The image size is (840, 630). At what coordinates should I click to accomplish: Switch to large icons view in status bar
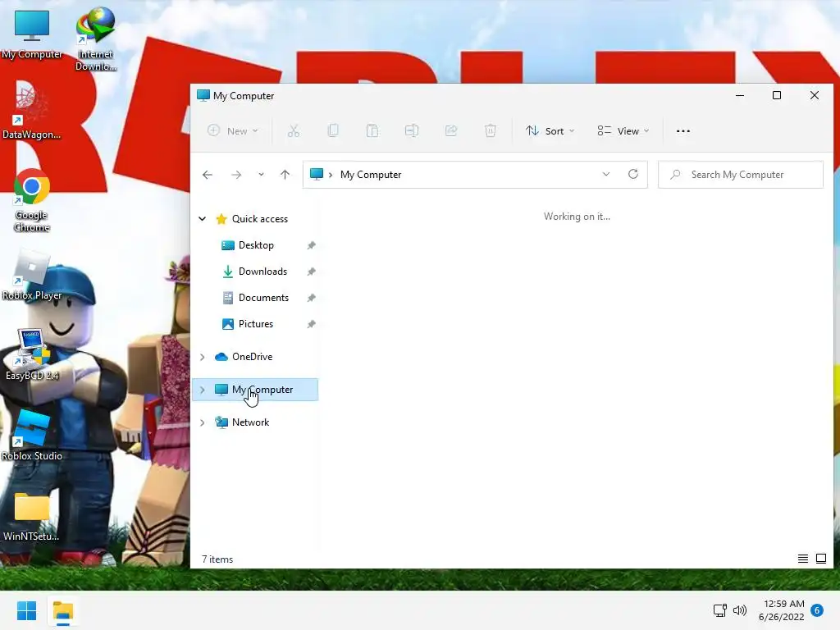coord(820,559)
